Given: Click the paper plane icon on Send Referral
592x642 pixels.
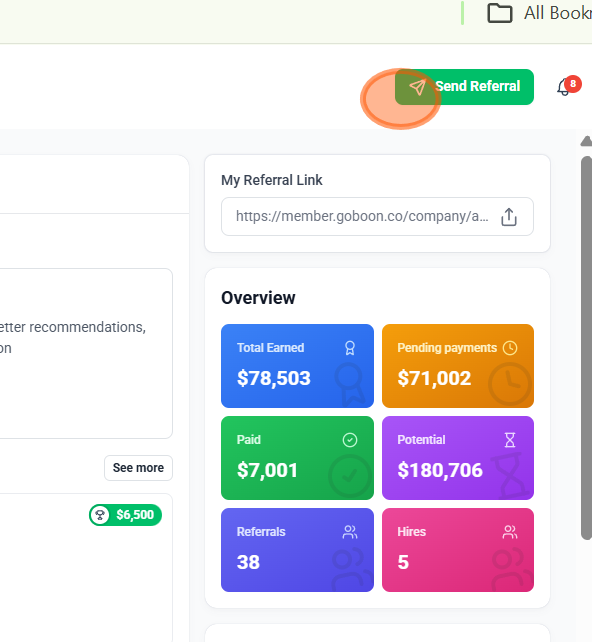Looking at the screenshot, I should pyautogui.click(x=418, y=87).
